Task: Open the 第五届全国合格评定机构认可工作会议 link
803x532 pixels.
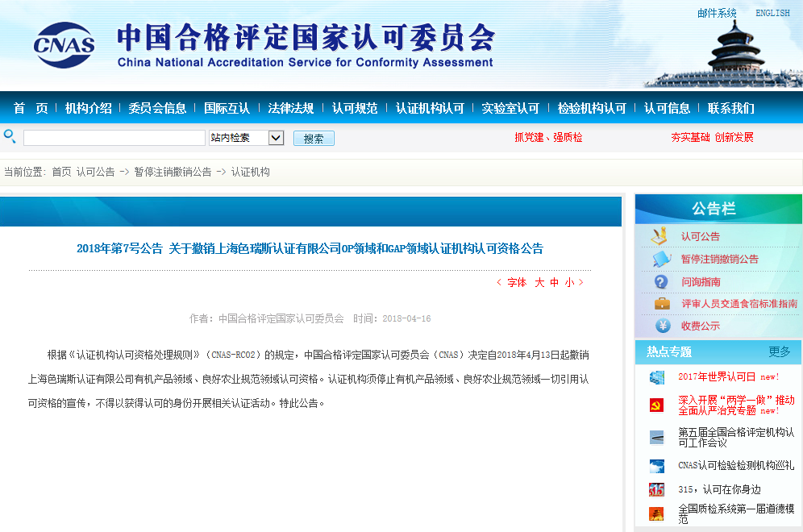Action: [x=736, y=437]
